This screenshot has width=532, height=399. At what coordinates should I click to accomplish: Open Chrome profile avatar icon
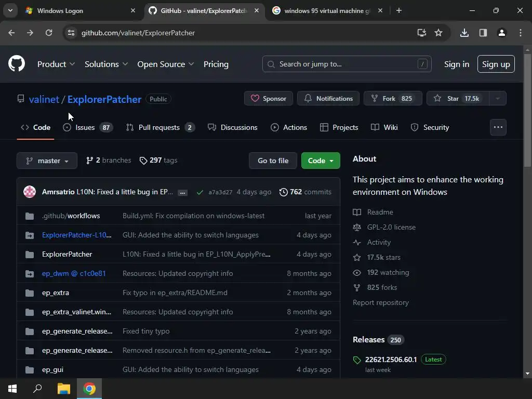click(502, 33)
